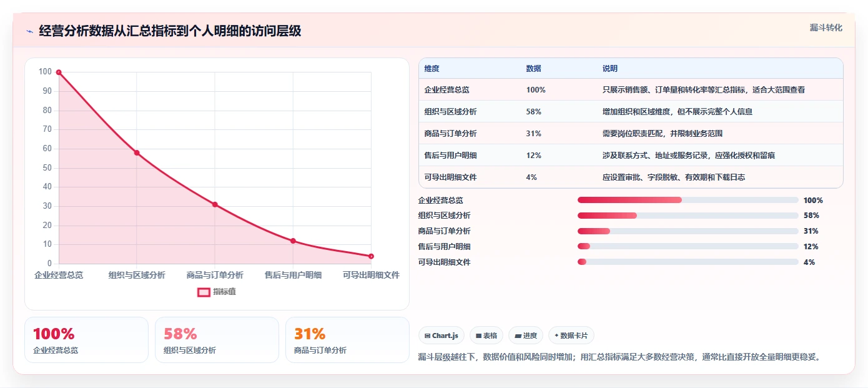
Task: Click the chart data point for 商品与订单分析
Action: [x=215, y=204]
